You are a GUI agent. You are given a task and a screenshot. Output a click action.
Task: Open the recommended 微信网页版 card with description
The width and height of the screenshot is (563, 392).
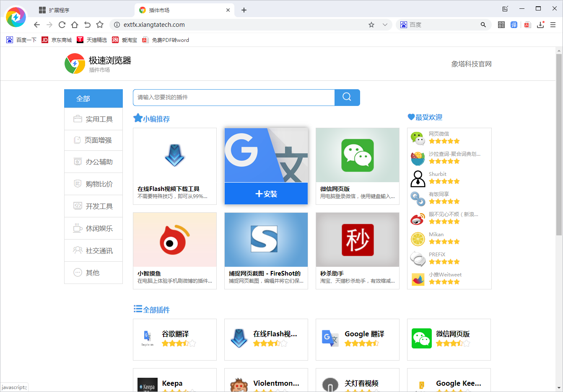358,166
